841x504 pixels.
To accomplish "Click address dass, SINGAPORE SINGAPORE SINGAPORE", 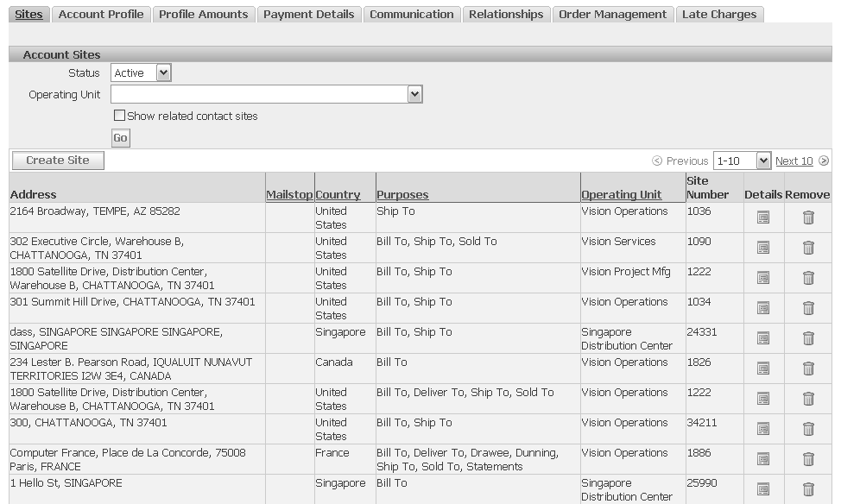I will click(117, 339).
